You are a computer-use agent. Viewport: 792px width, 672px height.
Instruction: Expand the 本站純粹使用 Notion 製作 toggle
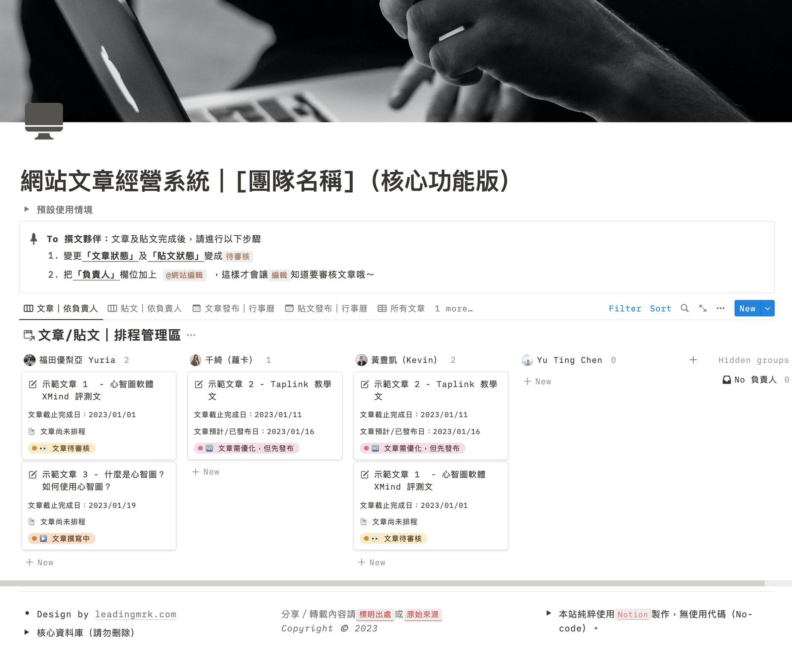(548, 613)
